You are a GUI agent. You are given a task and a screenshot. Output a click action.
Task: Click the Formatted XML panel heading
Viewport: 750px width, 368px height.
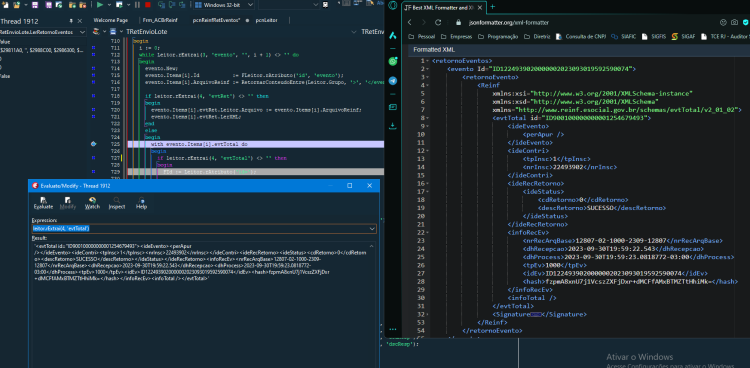coord(434,50)
